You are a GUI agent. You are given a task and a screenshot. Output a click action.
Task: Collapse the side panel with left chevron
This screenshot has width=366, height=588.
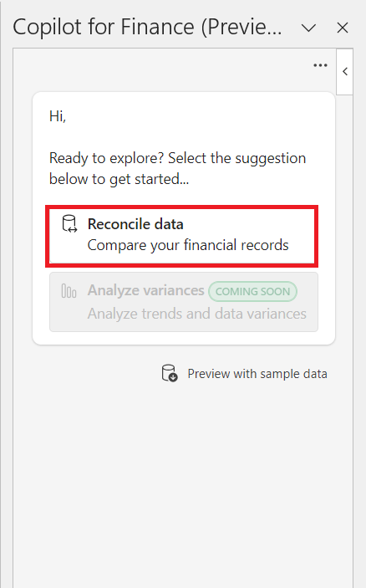point(345,72)
